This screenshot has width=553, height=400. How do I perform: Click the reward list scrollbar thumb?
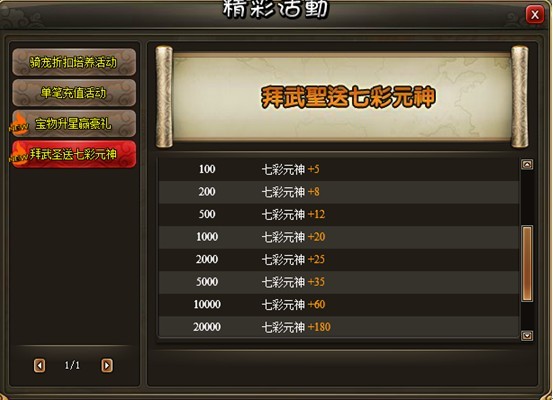[527, 264]
